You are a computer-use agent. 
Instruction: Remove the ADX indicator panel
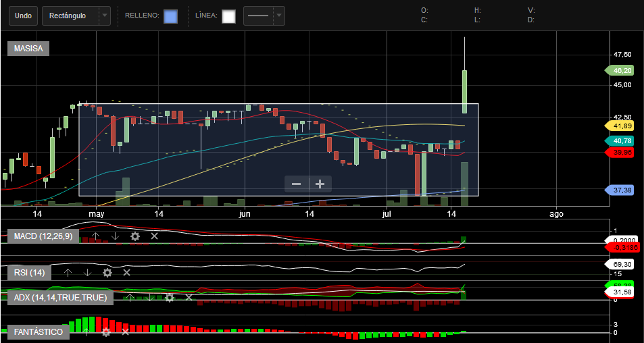click(189, 297)
